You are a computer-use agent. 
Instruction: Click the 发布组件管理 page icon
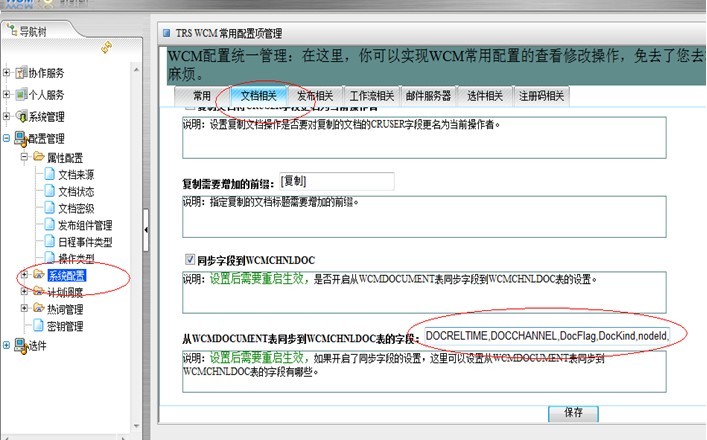[x=49, y=225]
